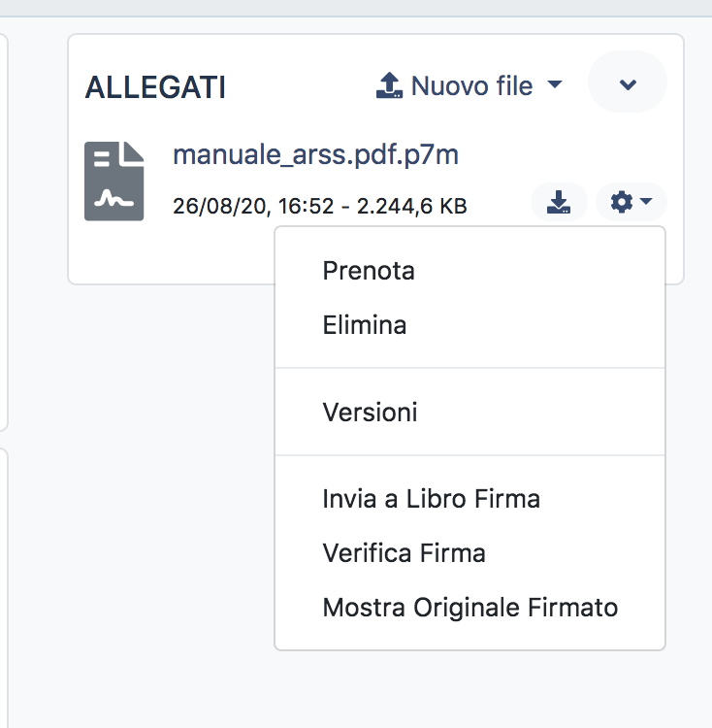Click the signed document file icon
712x728 pixels.
coord(113,182)
